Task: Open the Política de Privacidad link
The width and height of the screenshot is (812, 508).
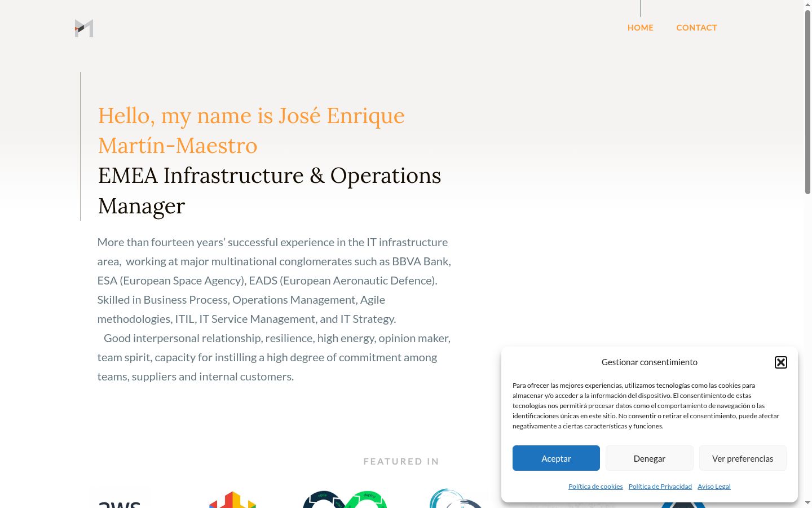Action: coord(660,487)
